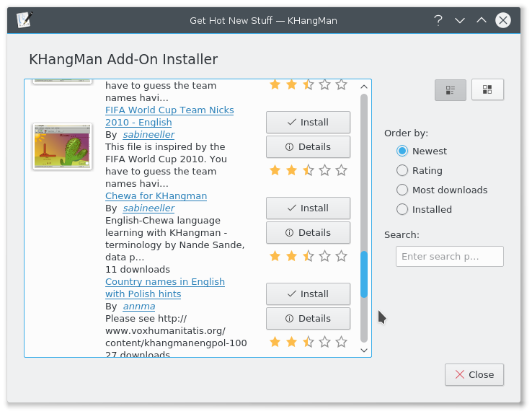Focus the search input field

[x=449, y=256]
